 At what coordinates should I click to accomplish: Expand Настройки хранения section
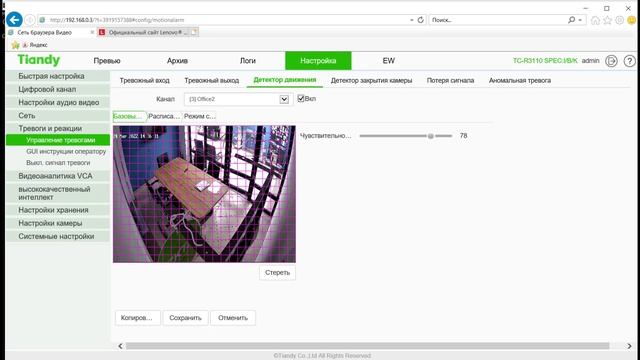(58, 210)
